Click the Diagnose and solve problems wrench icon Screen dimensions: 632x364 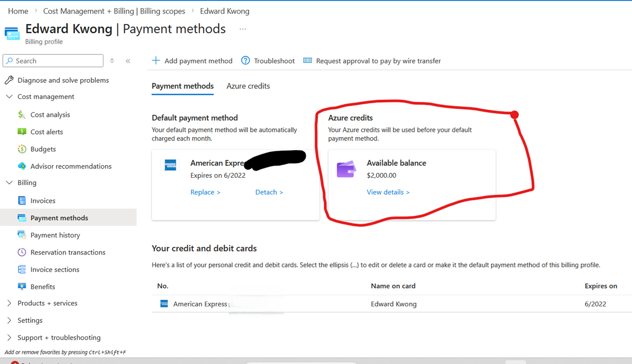point(9,80)
